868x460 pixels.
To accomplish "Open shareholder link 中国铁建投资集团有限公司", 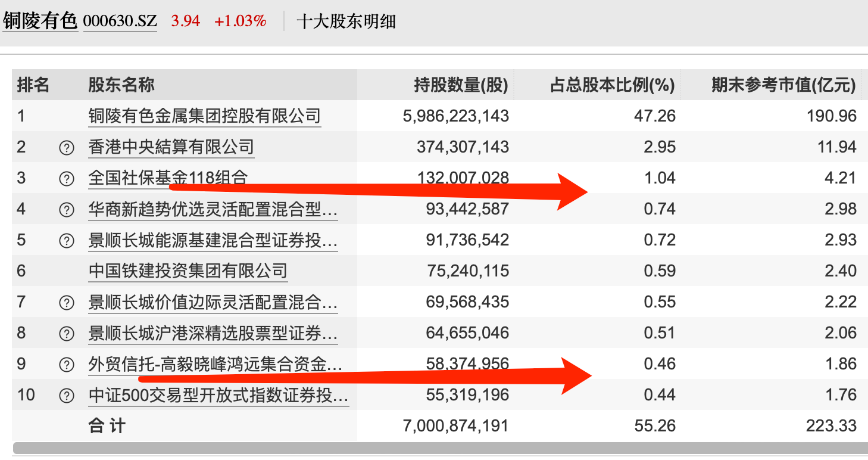I will click(x=188, y=271).
